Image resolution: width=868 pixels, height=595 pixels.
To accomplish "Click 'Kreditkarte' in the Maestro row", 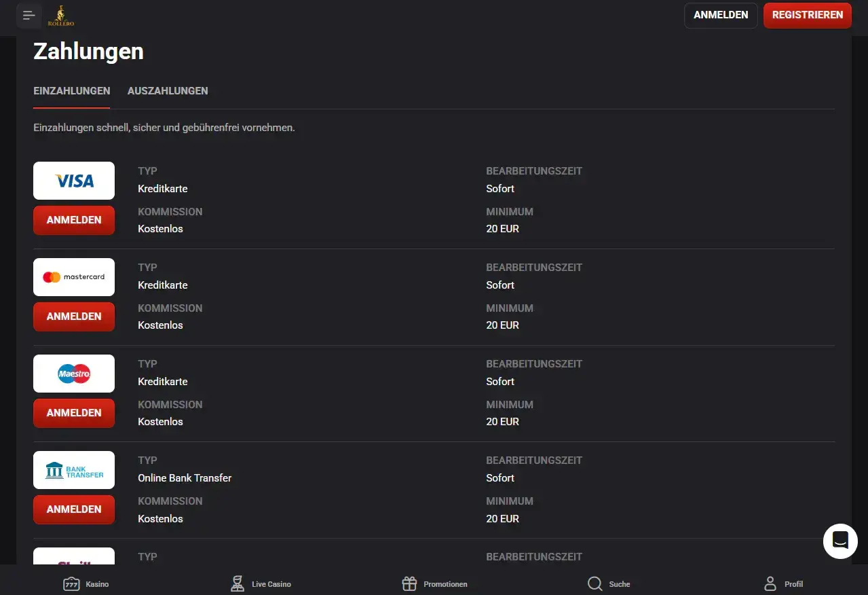I will pos(163,382).
